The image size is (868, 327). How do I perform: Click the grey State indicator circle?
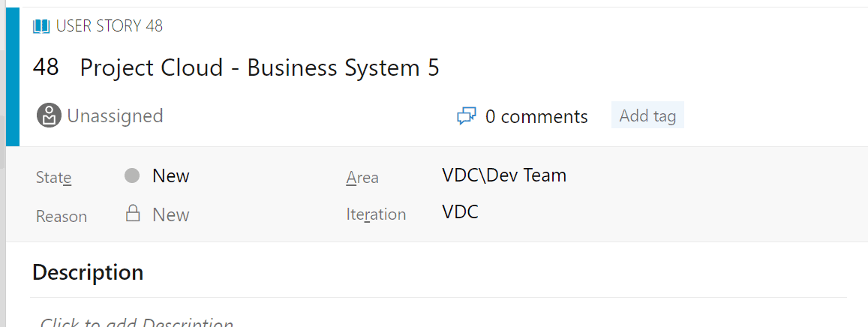132,176
